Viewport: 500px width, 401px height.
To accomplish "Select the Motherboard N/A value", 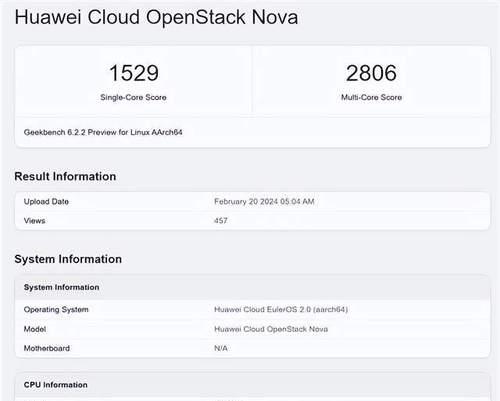I will [x=221, y=348].
